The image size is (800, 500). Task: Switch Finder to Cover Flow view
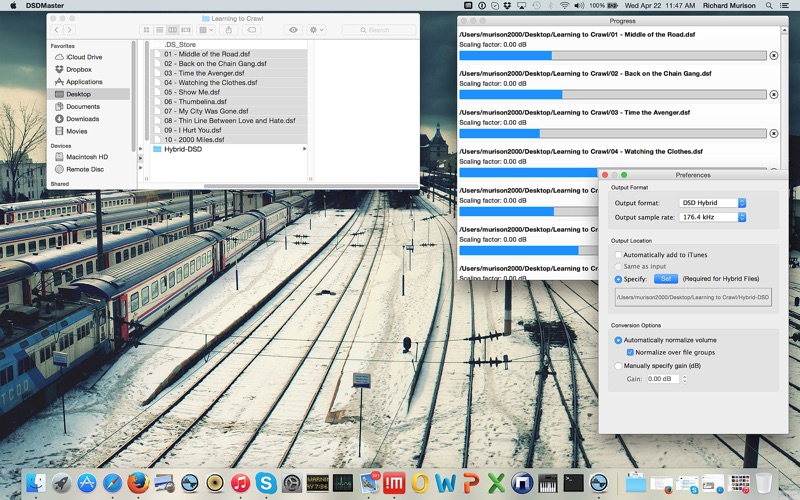click(186, 30)
